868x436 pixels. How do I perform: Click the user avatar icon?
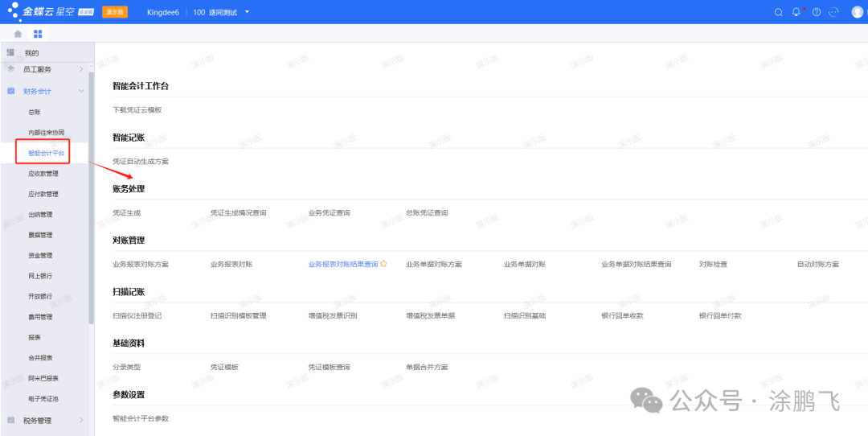point(857,12)
